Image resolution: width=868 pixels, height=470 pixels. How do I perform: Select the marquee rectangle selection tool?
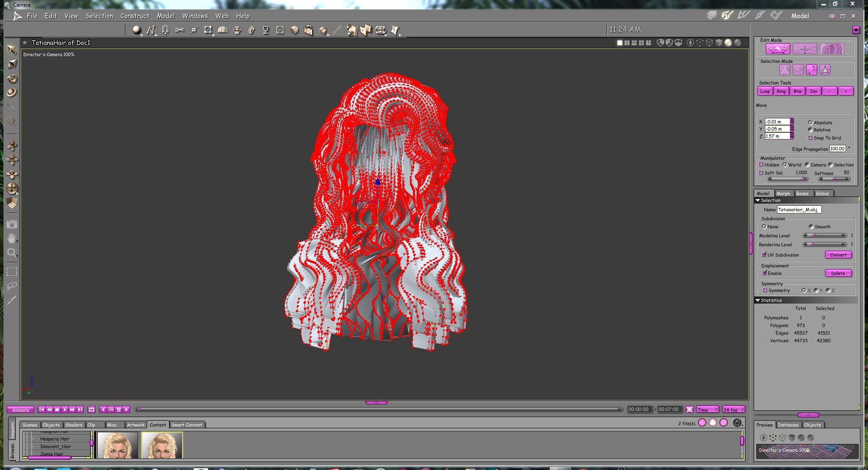pyautogui.click(x=12, y=272)
